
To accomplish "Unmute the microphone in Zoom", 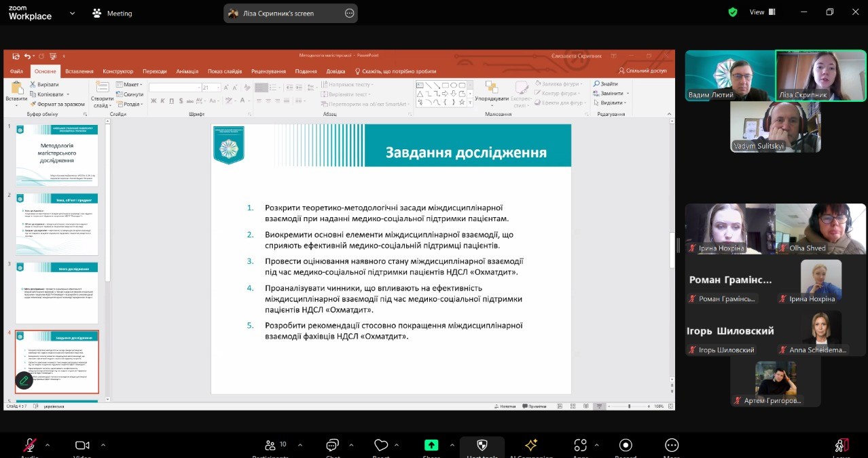I will (x=29, y=444).
